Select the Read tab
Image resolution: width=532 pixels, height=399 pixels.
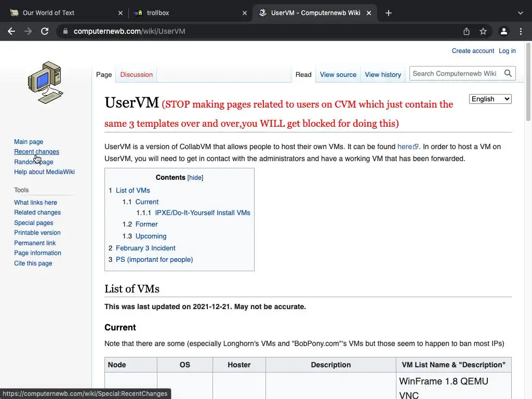(303, 75)
